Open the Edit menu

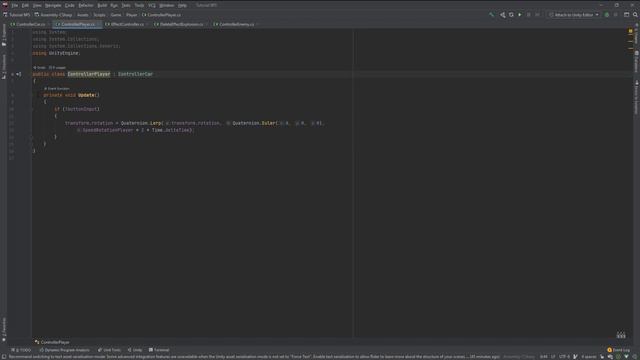[25, 5]
